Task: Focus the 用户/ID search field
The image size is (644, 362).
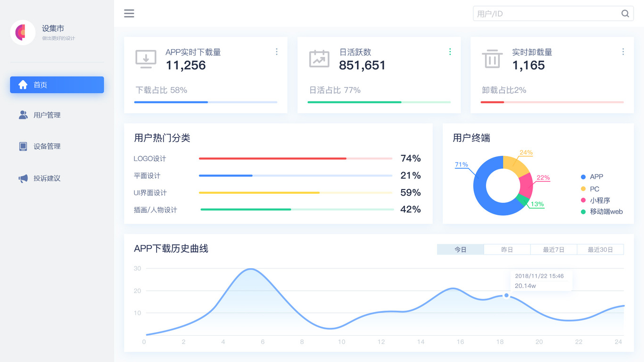Action: [553, 14]
